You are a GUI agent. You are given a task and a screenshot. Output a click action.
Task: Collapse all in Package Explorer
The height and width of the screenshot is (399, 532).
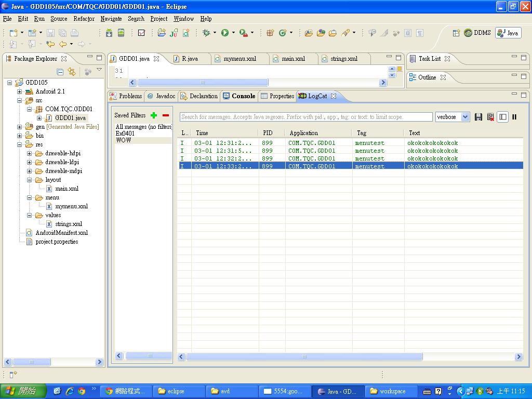click(60, 72)
